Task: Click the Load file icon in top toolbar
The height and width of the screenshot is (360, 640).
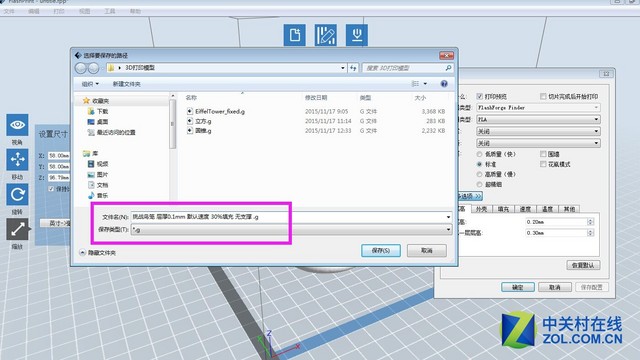Action: click(x=295, y=35)
